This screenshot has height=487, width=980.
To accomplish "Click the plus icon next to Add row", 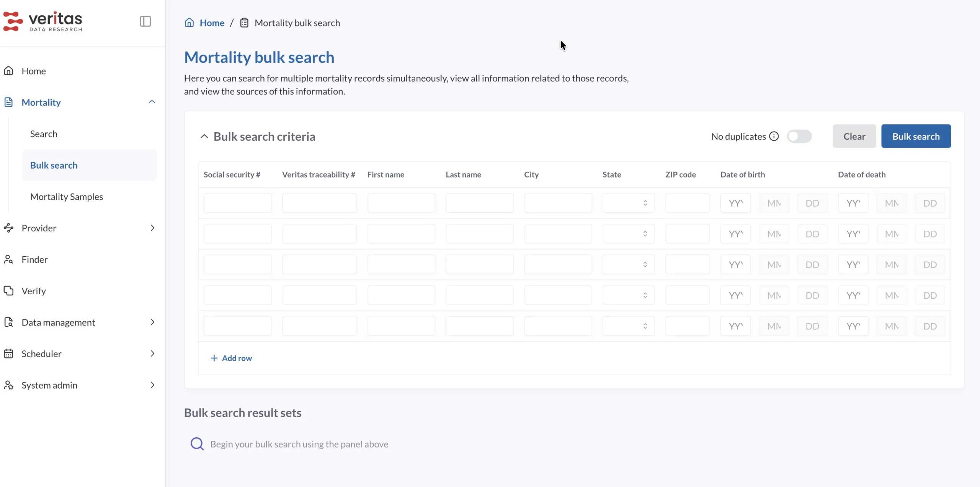I will [214, 358].
